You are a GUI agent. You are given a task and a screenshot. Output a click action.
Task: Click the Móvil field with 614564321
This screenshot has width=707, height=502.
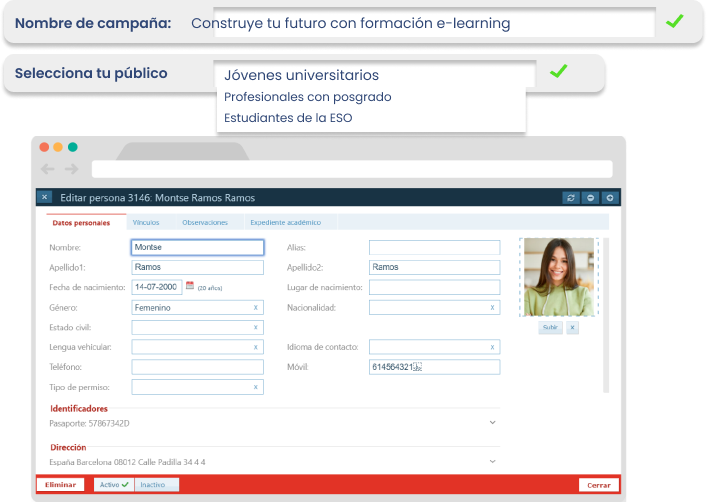[435, 367]
